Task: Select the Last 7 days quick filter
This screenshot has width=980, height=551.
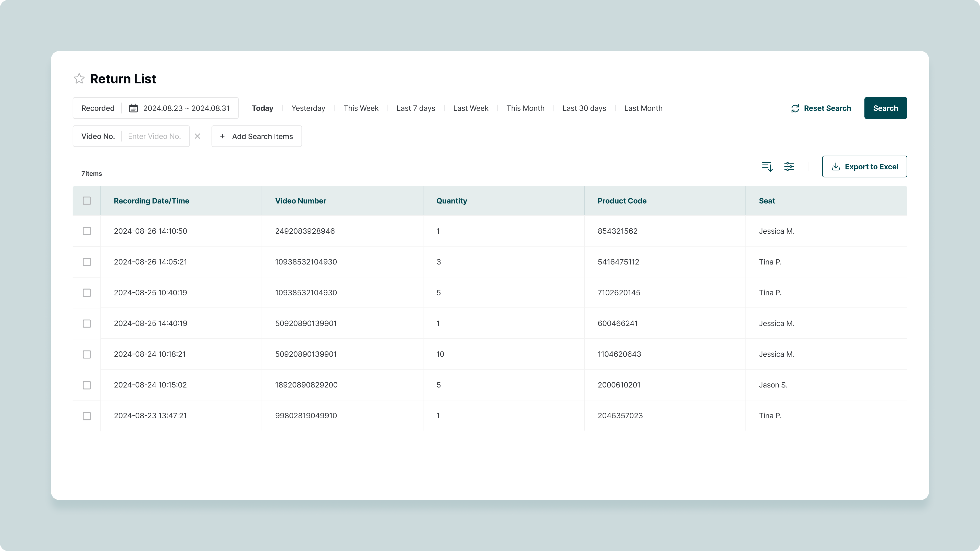Action: click(x=415, y=108)
